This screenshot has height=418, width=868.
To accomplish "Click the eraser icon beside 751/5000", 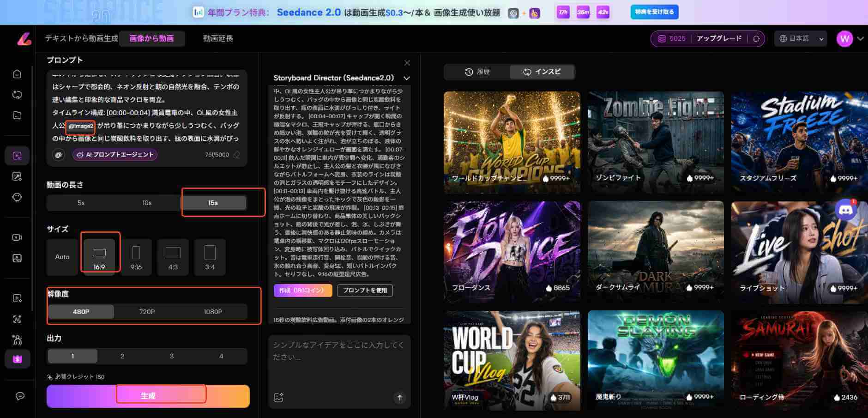I will (x=237, y=155).
